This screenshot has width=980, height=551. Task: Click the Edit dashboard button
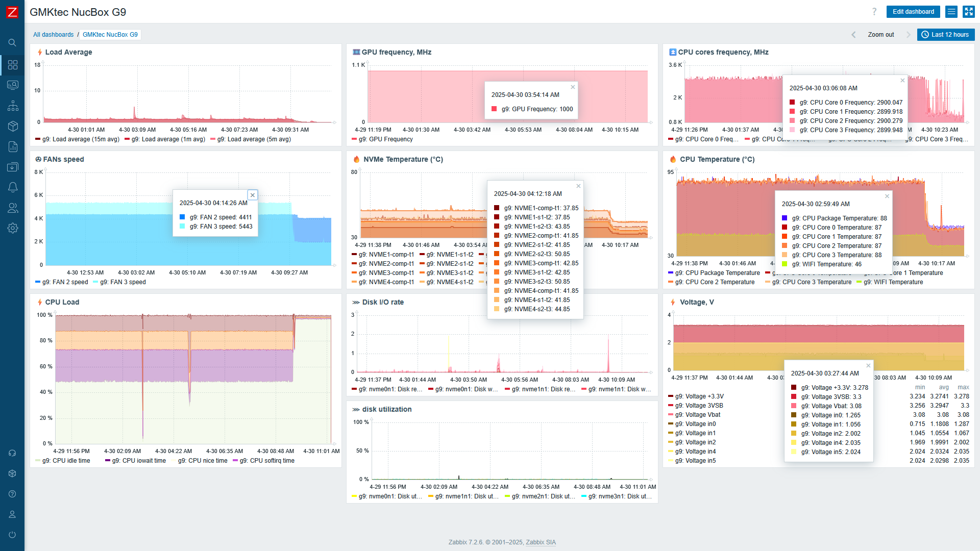[x=913, y=12]
